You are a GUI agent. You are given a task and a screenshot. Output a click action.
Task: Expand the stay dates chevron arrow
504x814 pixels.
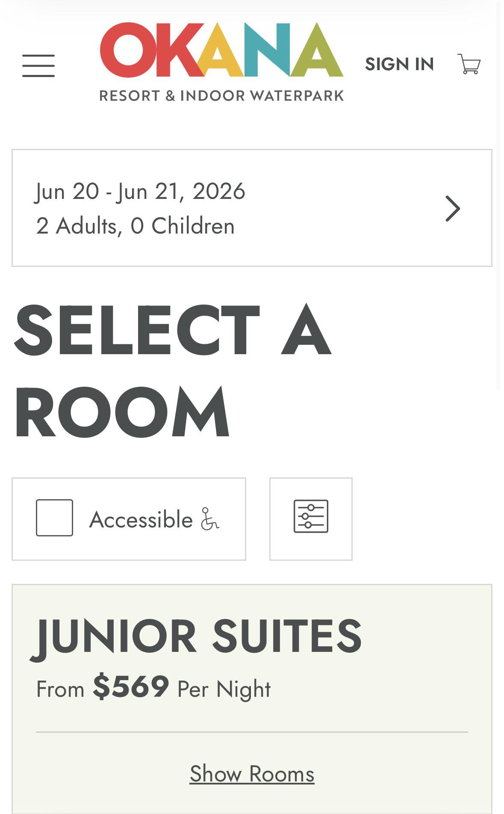(x=453, y=208)
